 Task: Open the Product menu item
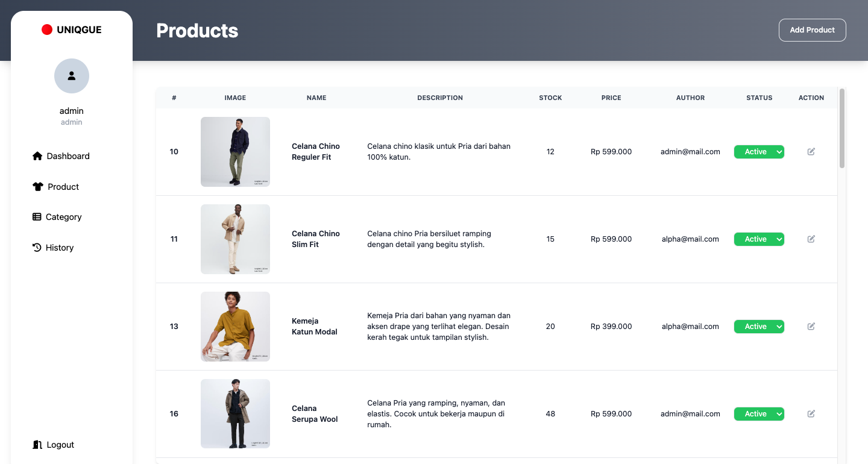pos(55,187)
